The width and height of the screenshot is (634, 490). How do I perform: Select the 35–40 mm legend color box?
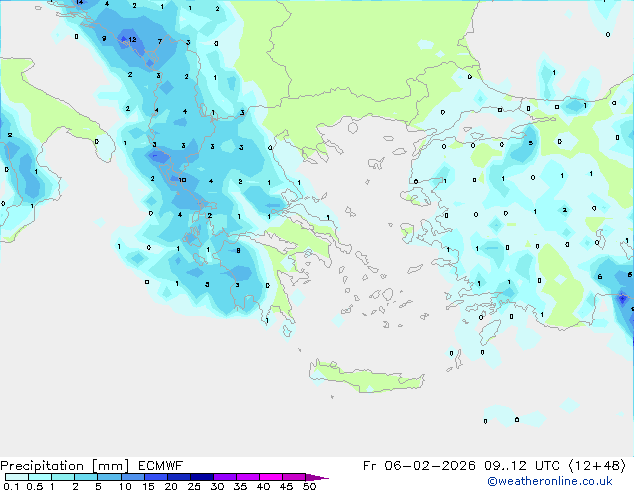click(248, 477)
